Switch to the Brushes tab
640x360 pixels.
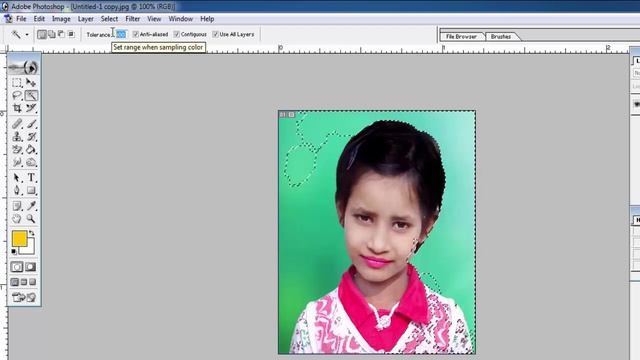[501, 36]
